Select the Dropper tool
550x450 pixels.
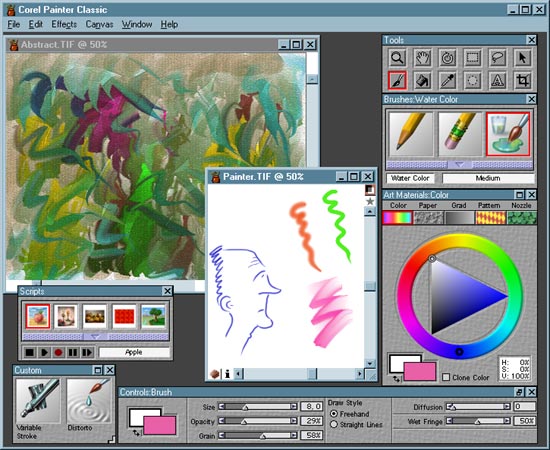[448, 80]
